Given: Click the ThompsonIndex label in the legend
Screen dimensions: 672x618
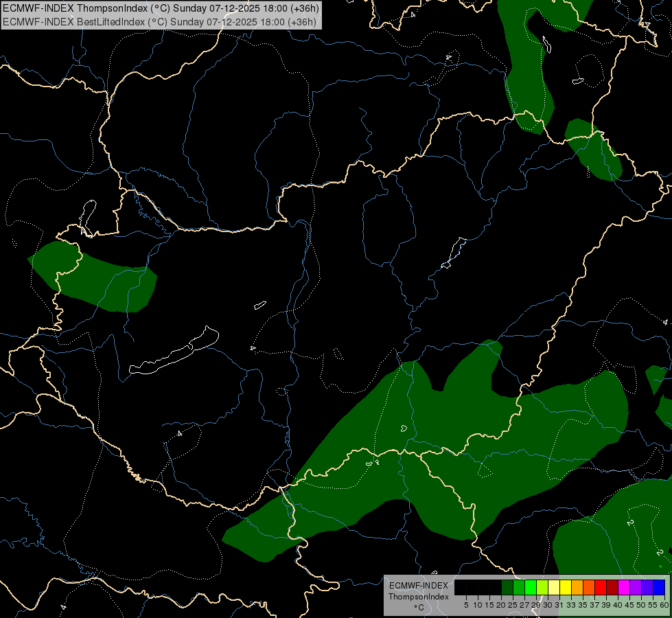Looking at the screenshot, I should click(x=418, y=597).
